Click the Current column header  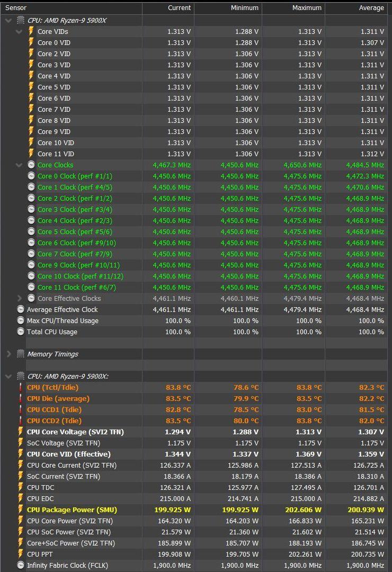(x=179, y=7)
